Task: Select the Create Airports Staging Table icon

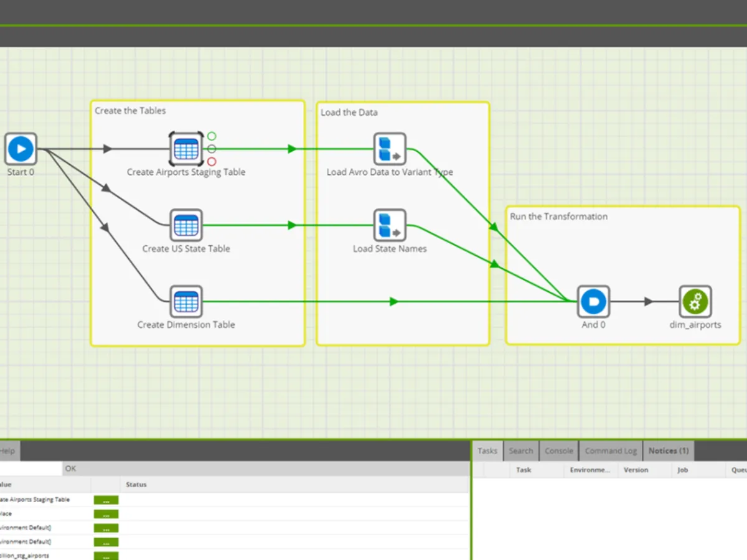Action: coord(186,149)
